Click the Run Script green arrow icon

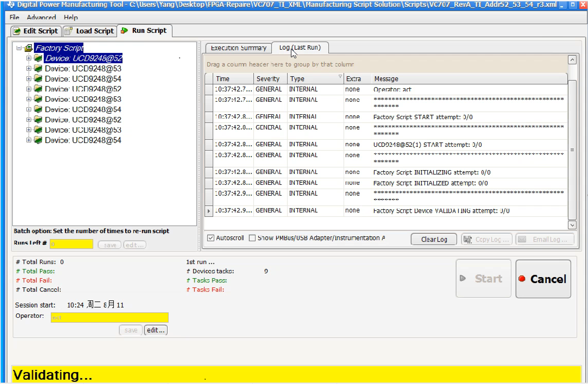(124, 31)
